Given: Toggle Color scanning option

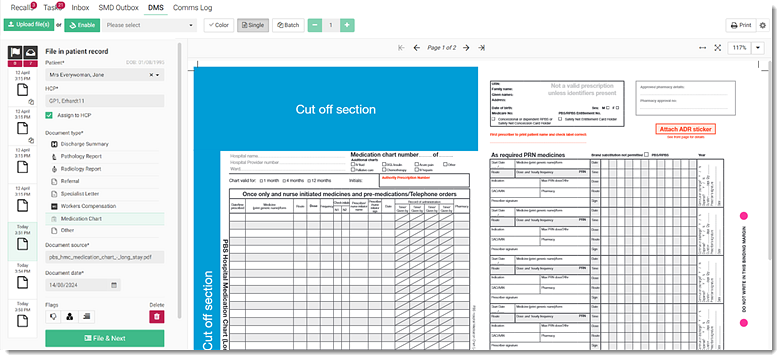Looking at the screenshot, I should (x=218, y=25).
